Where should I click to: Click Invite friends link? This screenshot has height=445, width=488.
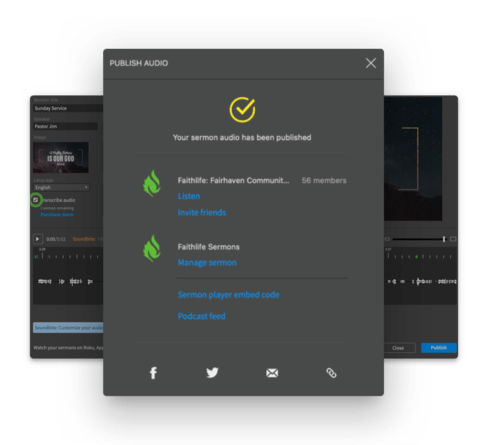pos(202,212)
